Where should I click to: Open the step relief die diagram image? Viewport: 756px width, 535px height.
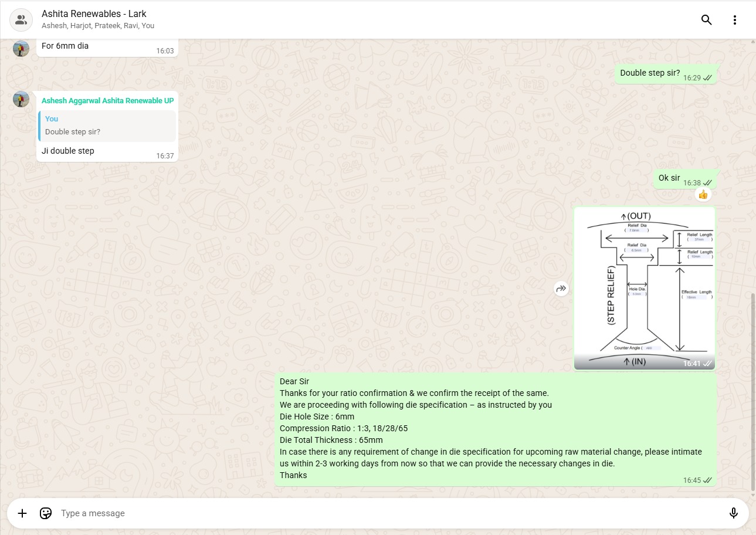[x=644, y=287]
